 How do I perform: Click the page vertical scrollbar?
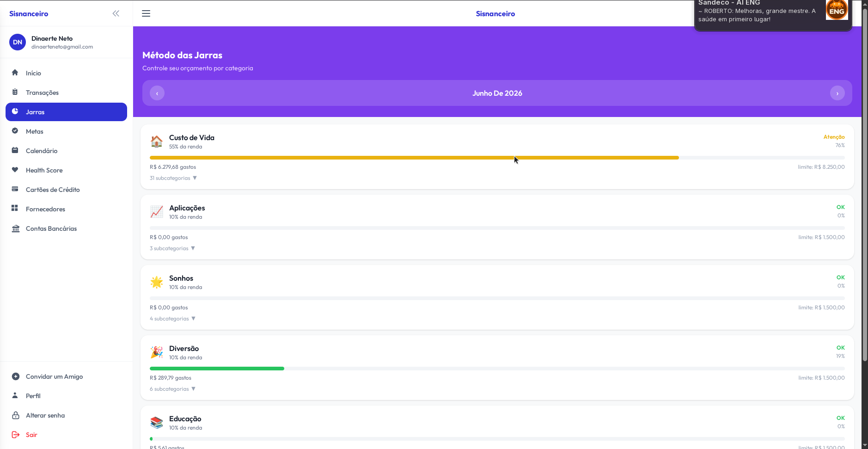coord(865,185)
